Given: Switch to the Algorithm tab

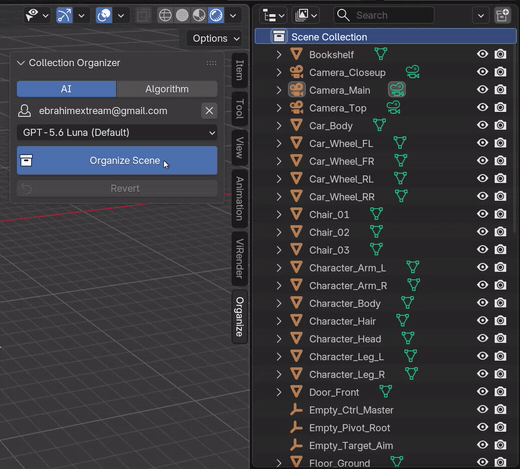Looking at the screenshot, I should coord(167,89).
